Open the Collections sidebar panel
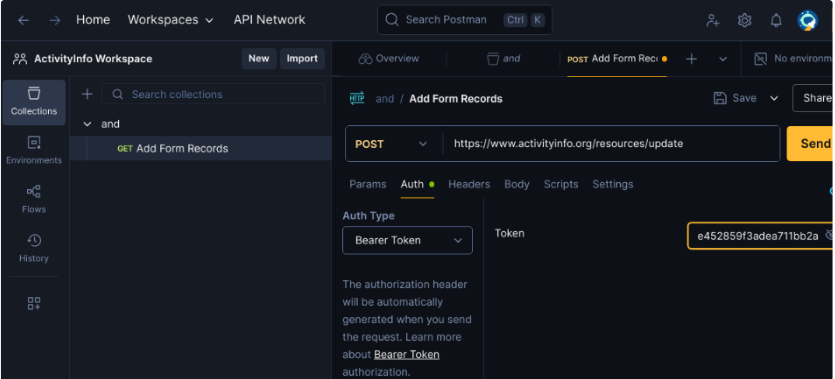 click(x=34, y=102)
